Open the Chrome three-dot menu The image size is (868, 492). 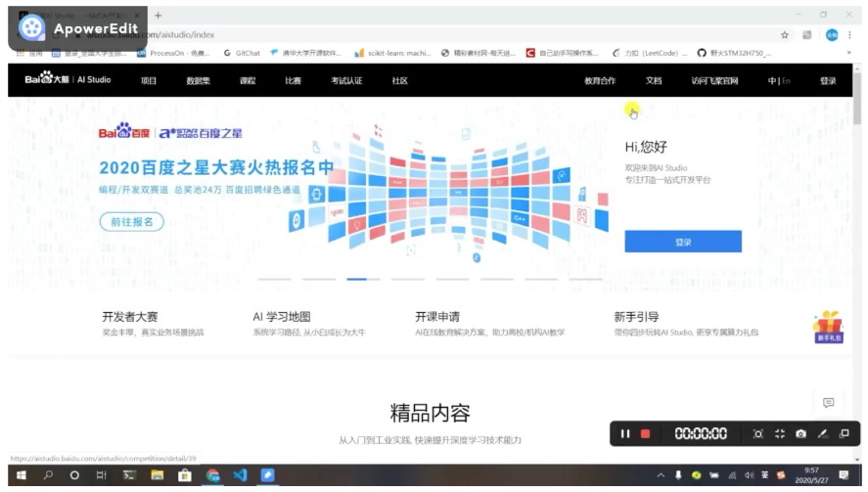pyautogui.click(x=849, y=35)
